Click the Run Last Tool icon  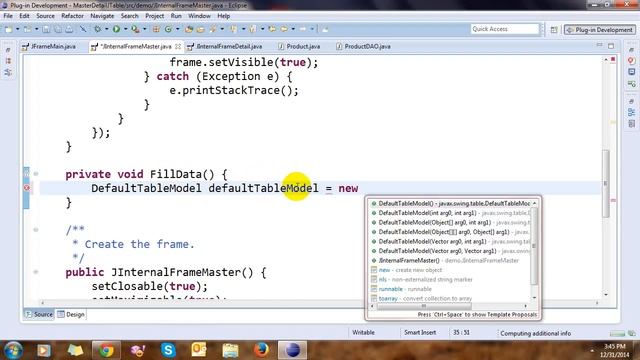pos(135,29)
